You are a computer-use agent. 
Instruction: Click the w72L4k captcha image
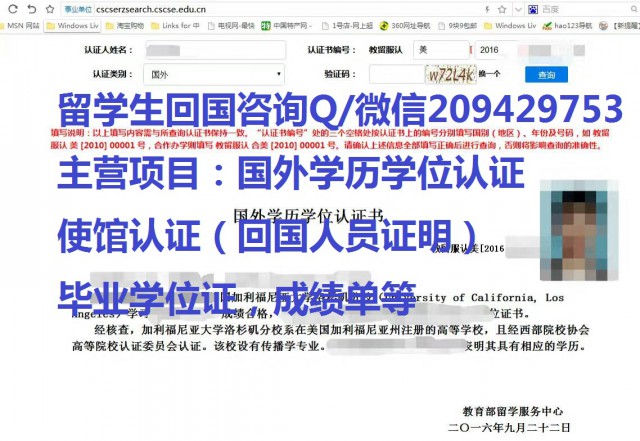click(448, 74)
